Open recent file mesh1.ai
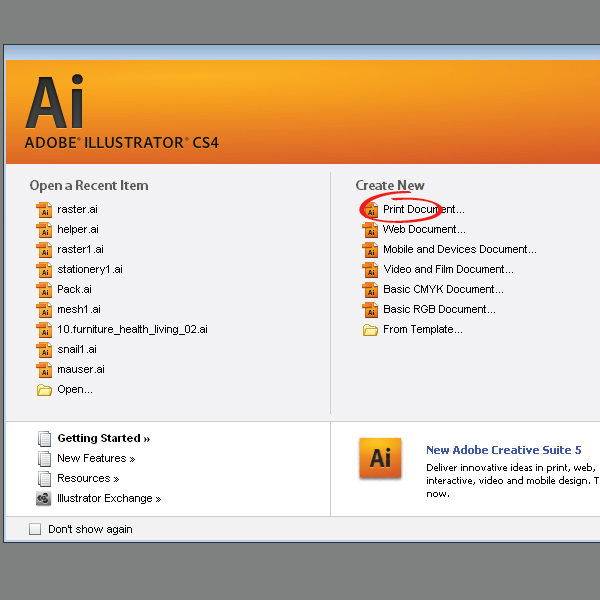The image size is (600, 600). point(79,309)
